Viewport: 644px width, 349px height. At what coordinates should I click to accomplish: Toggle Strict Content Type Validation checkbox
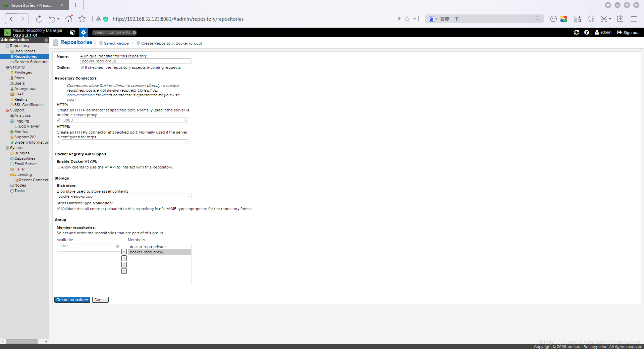click(x=58, y=209)
